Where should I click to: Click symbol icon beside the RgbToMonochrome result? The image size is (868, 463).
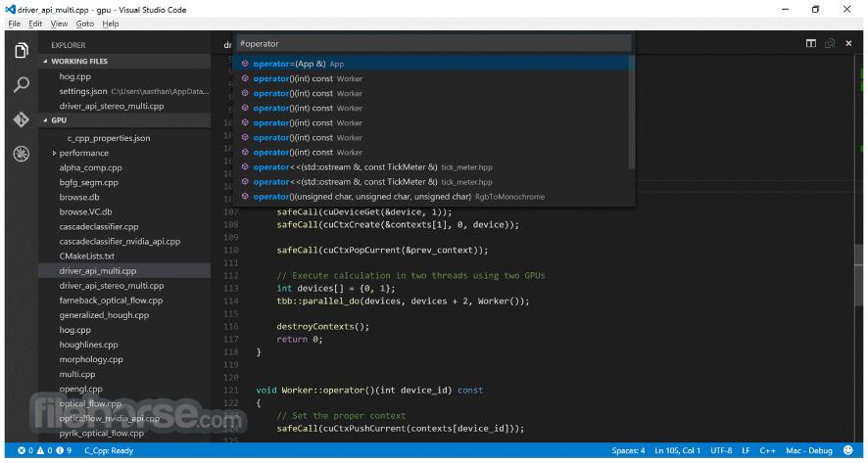click(x=245, y=197)
